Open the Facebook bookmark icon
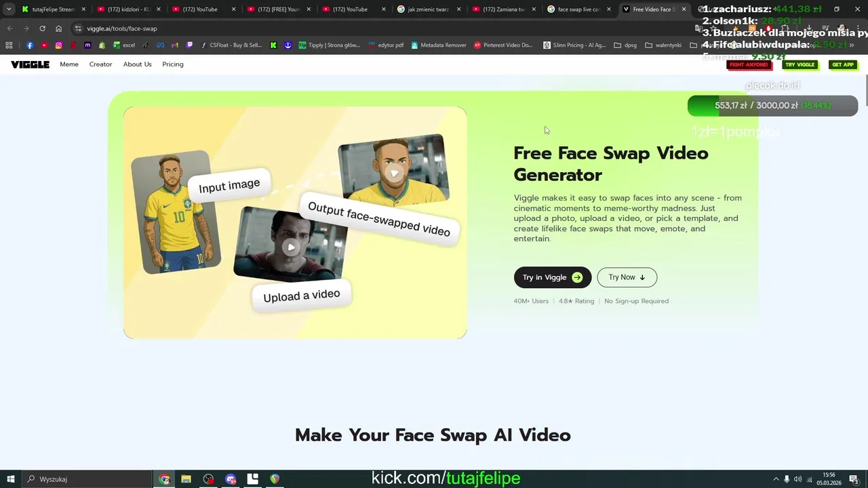 [x=30, y=45]
